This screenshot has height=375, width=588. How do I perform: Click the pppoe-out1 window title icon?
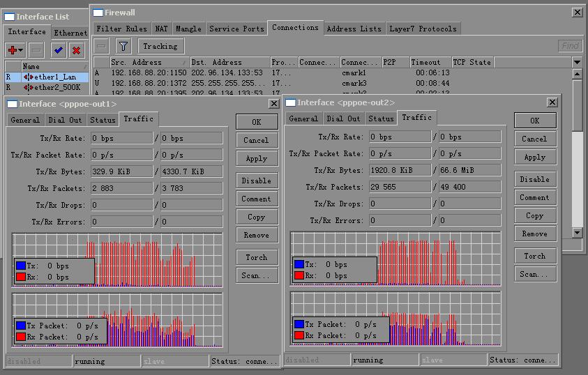(12, 104)
